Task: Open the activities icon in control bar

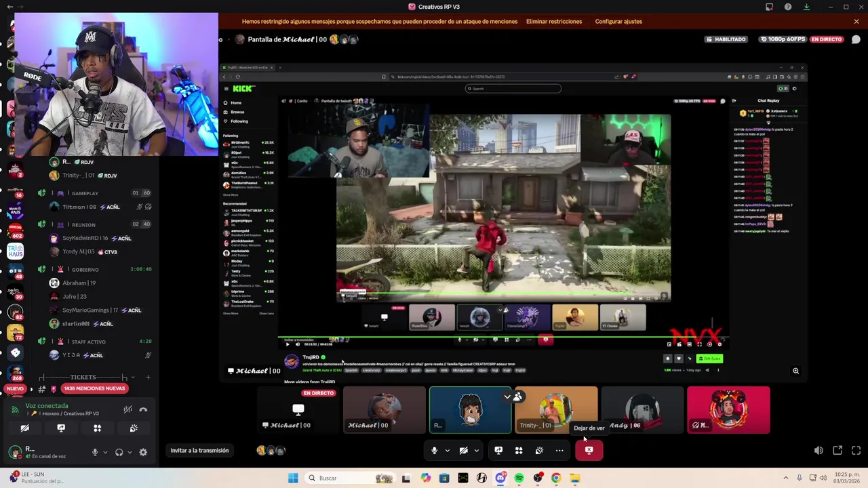Action: (519, 450)
